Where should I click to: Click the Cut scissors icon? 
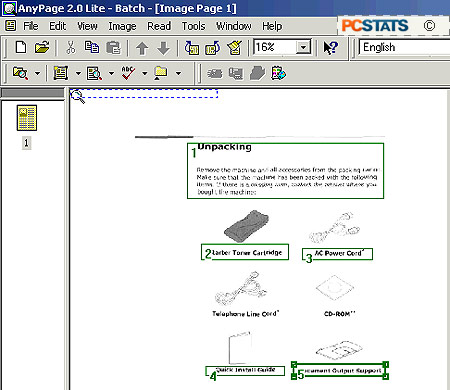(x=70, y=48)
